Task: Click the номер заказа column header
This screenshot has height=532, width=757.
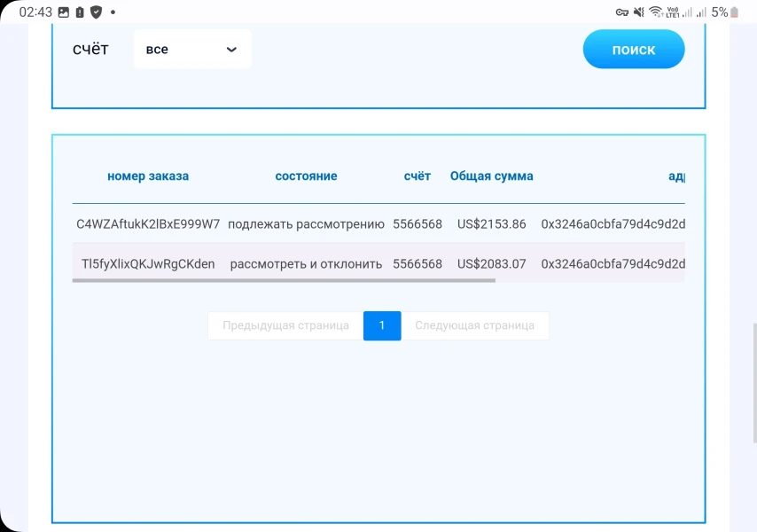Action: (x=148, y=176)
